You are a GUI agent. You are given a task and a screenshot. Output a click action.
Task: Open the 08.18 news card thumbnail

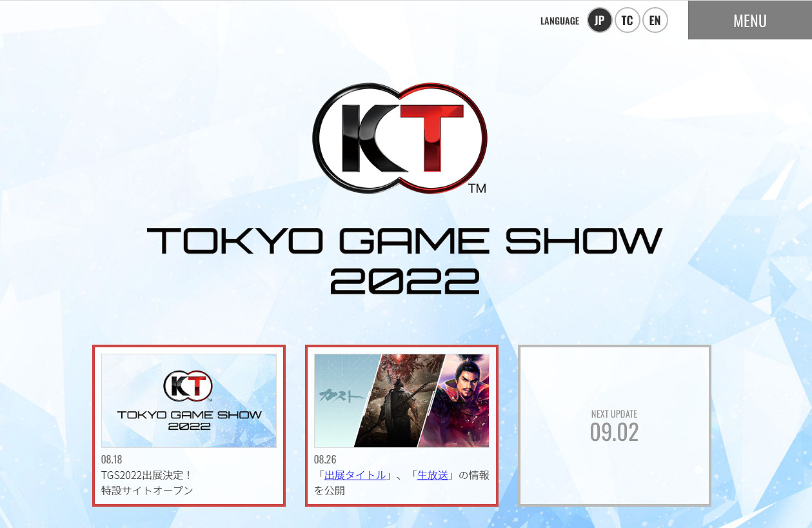pos(189,401)
